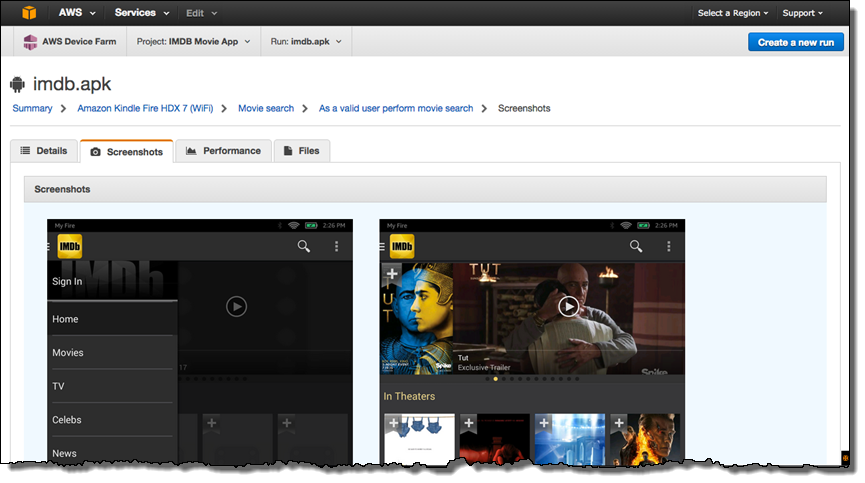
Task: Click plus watchlist icon on Tut poster
Action: pos(392,273)
